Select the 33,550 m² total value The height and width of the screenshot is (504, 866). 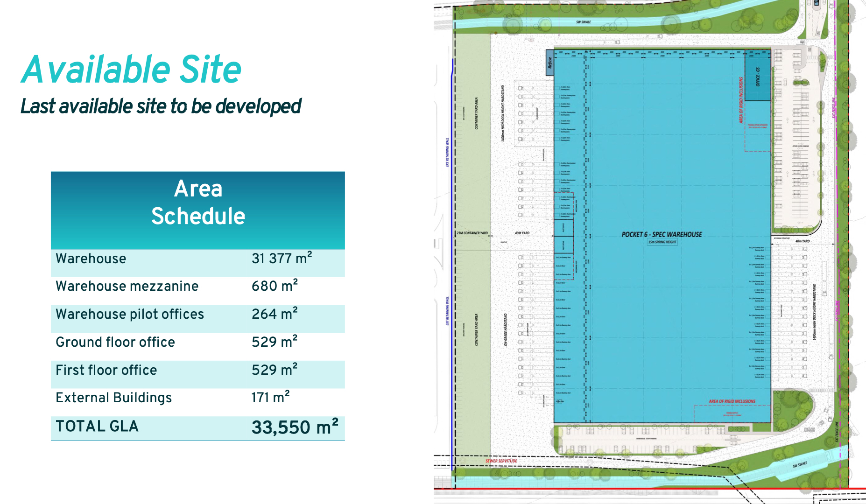(x=295, y=427)
